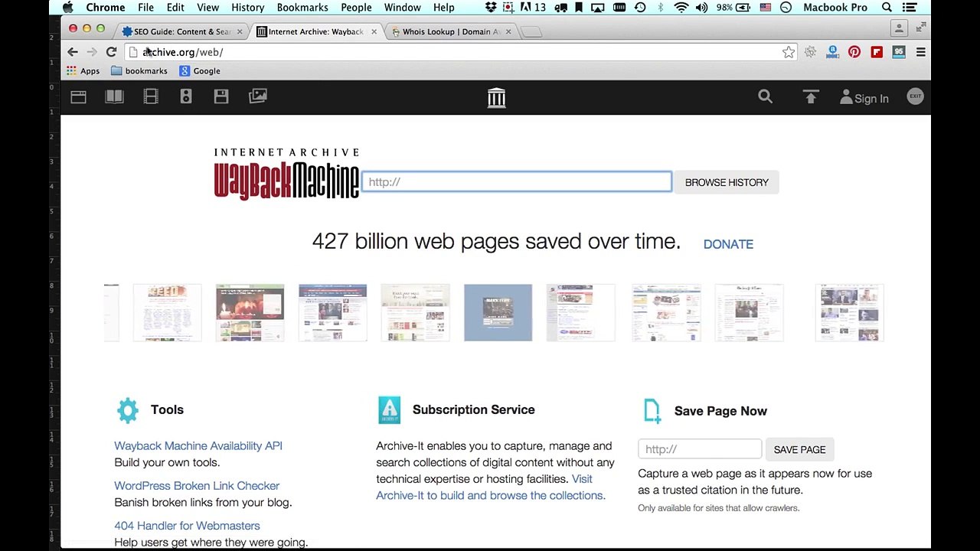Screen dimensions: 980x551
Task: Open the Edit menu
Action: 175,8
